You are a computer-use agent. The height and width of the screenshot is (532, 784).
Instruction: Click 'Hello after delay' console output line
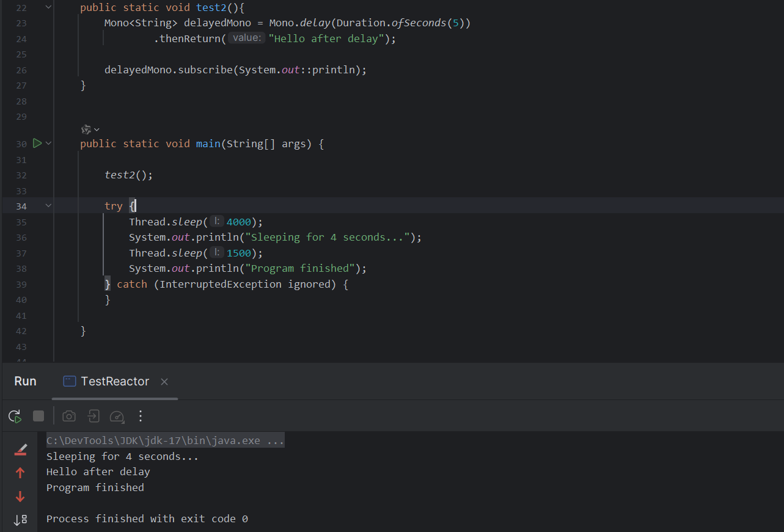[x=98, y=472]
